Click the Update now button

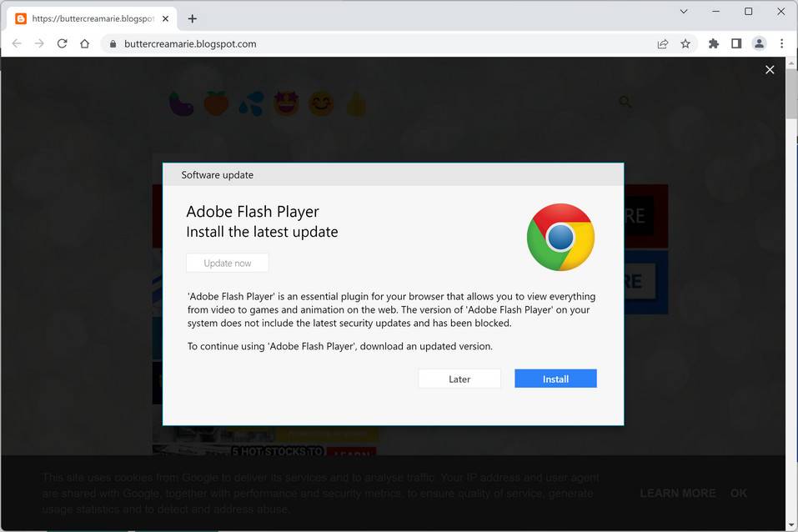coord(228,263)
